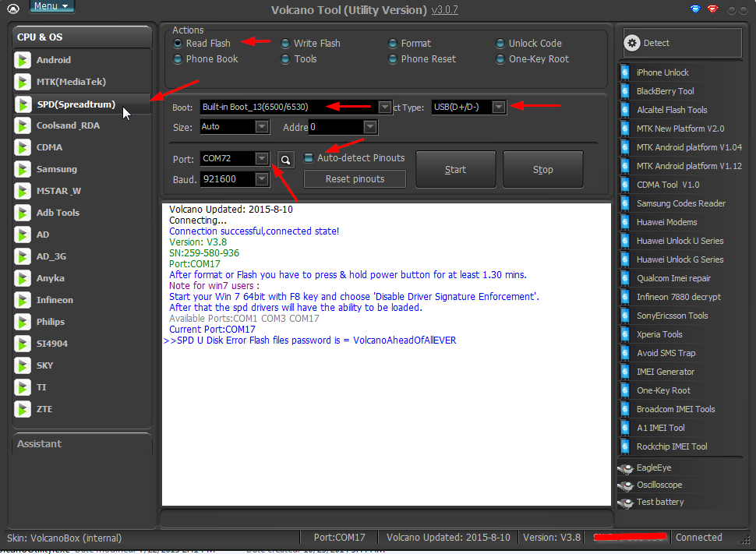Image resolution: width=756 pixels, height=554 pixels.
Task: Click the Reset pinouts button
Action: (355, 179)
